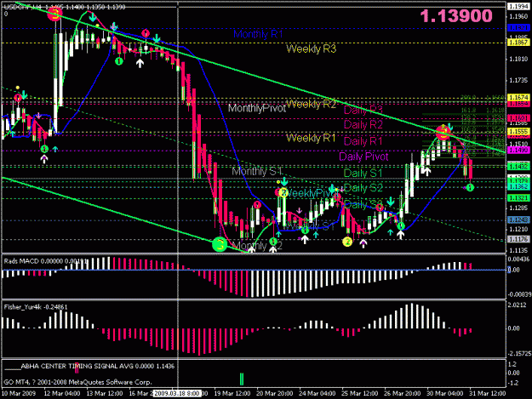532x399 pixels.
Task: Click the Daily R1 level label
Action: point(363,140)
